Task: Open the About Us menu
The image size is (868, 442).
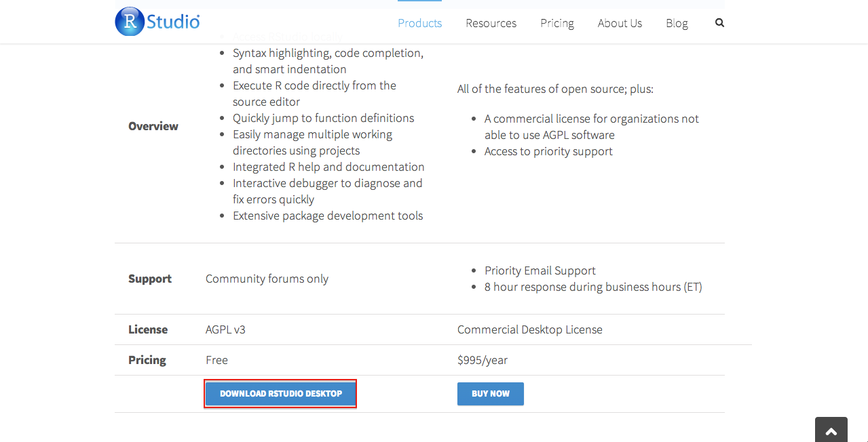Action: [x=620, y=23]
